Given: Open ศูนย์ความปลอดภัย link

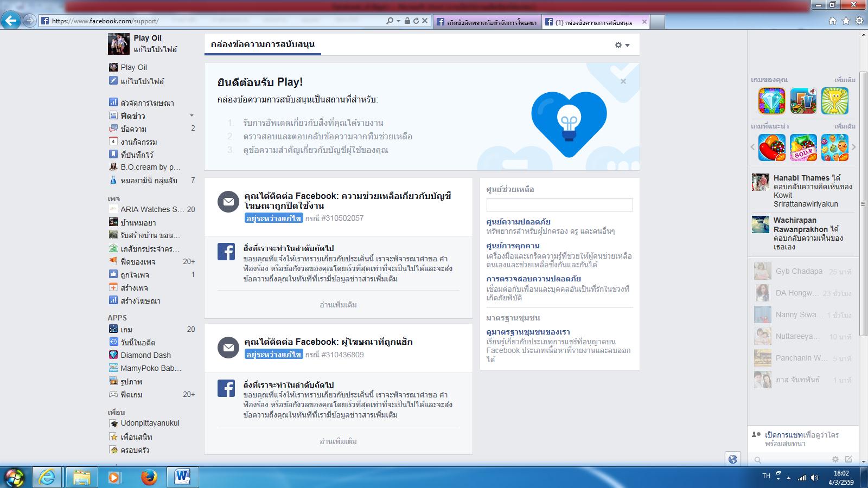Looking at the screenshot, I should [x=518, y=221].
